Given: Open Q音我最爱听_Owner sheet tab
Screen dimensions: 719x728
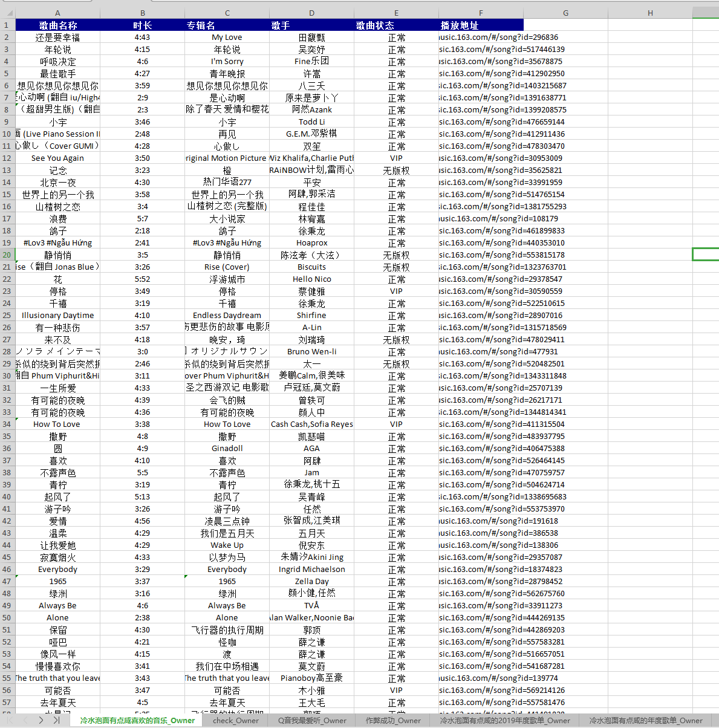Looking at the screenshot, I should click(x=312, y=720).
